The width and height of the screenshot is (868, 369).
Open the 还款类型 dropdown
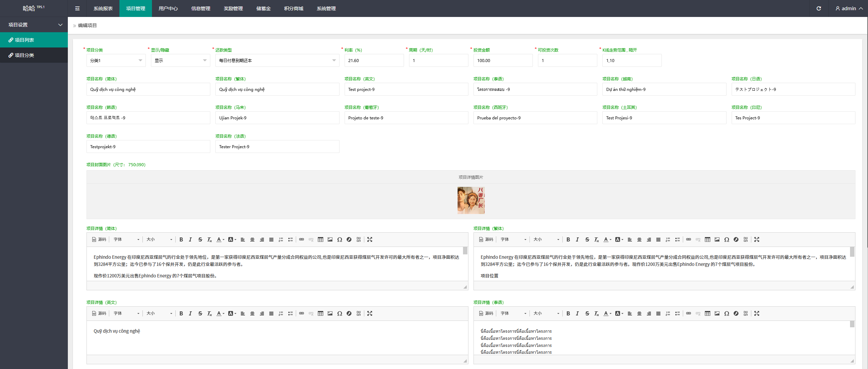[277, 60]
